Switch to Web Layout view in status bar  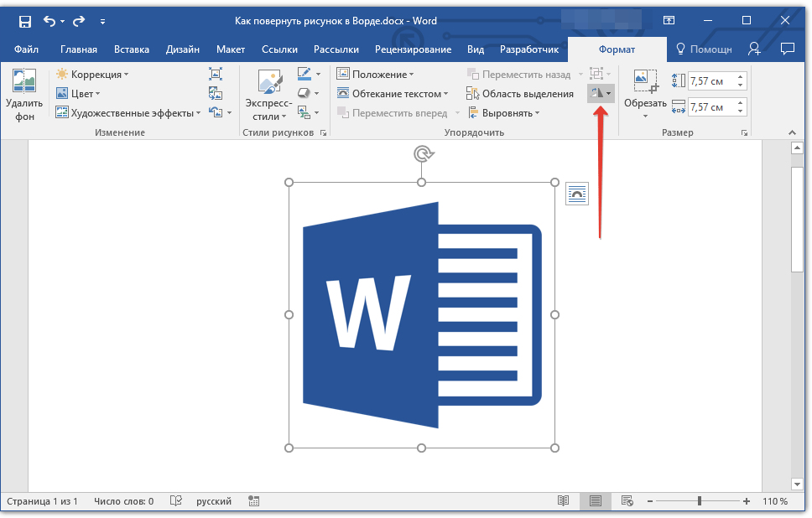click(627, 501)
